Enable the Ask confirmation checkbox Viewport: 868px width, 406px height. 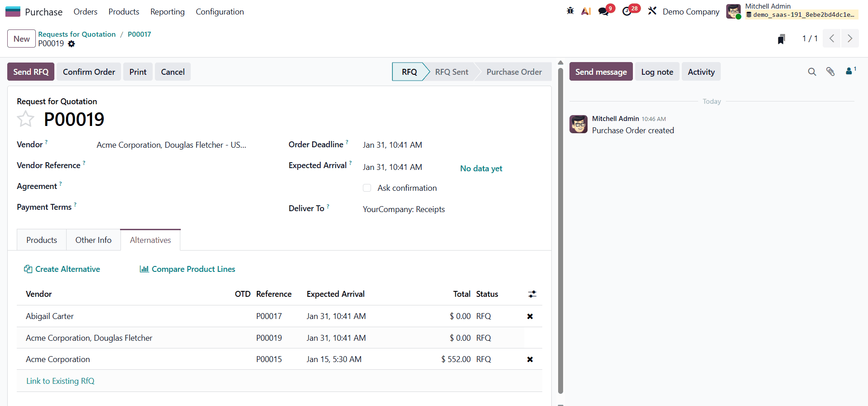[x=367, y=188]
